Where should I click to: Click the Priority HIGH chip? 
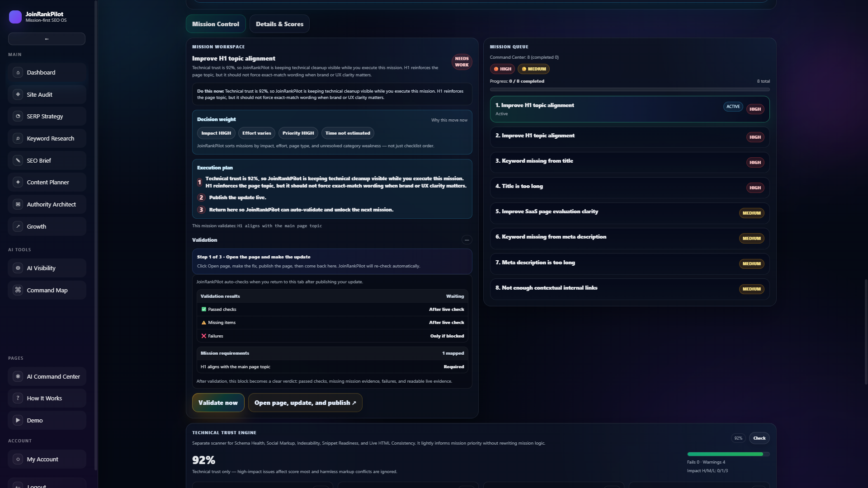(x=298, y=133)
